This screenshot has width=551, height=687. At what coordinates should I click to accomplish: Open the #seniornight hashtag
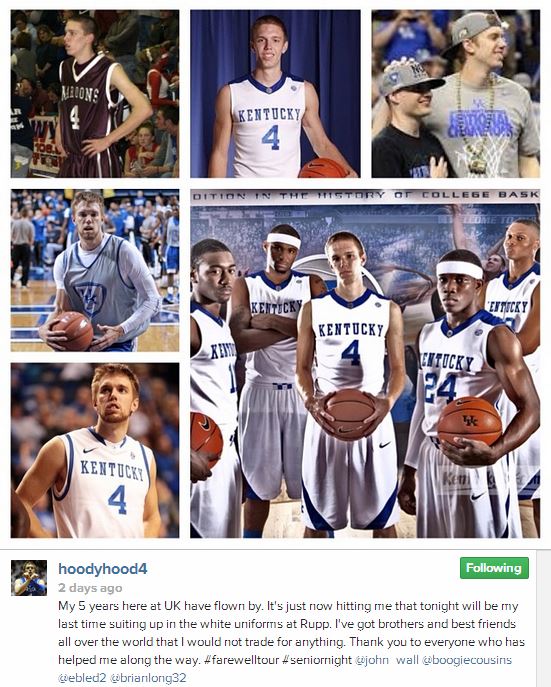(x=317, y=660)
